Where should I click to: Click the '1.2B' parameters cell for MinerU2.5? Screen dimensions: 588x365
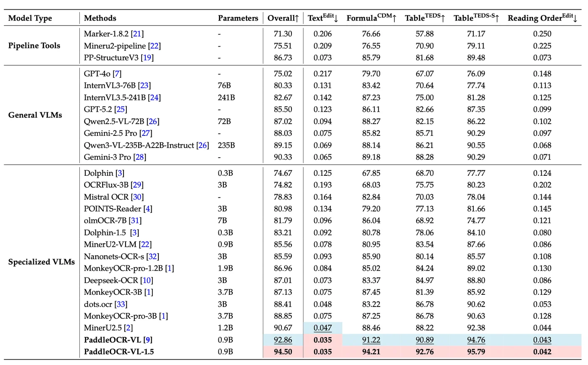pyautogui.click(x=225, y=328)
